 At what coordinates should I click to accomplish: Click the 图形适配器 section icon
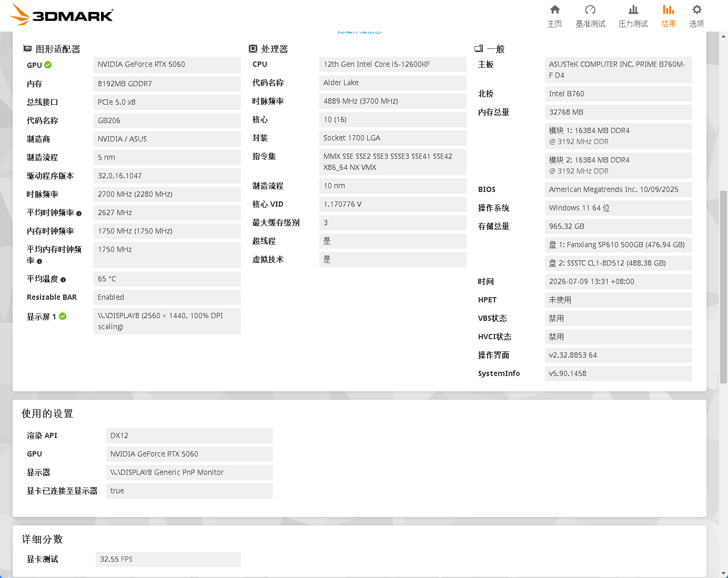27,48
